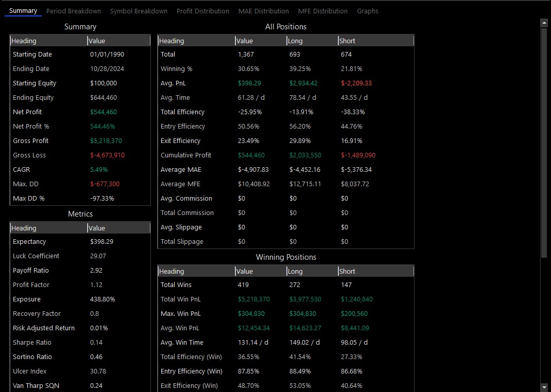This screenshot has height=392, width=551.
Task: Select the Sharpe Ratio row in Metrics
Action: [x=80, y=342]
